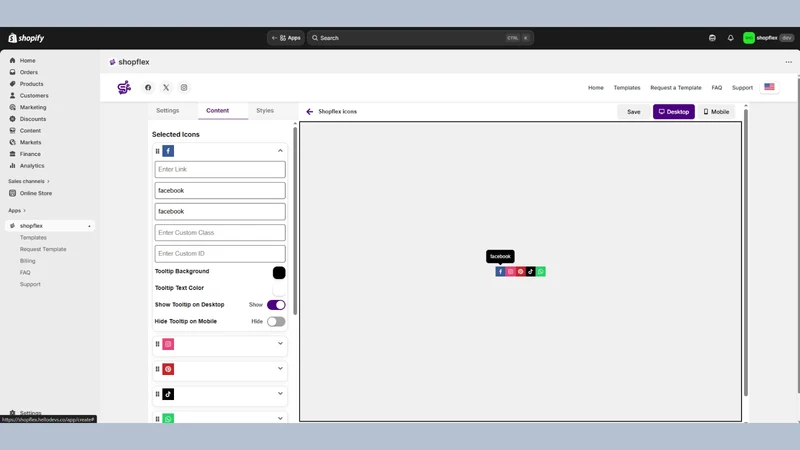Switch to the Settings tab
The height and width of the screenshot is (450, 800).
click(x=167, y=111)
